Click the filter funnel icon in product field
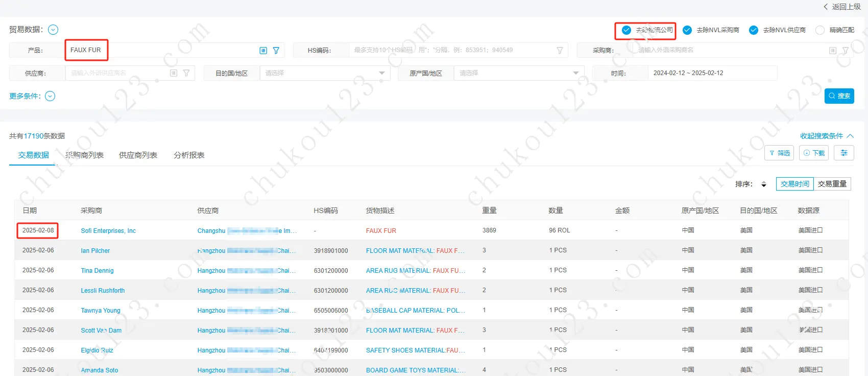The width and height of the screenshot is (868, 376). coord(276,51)
